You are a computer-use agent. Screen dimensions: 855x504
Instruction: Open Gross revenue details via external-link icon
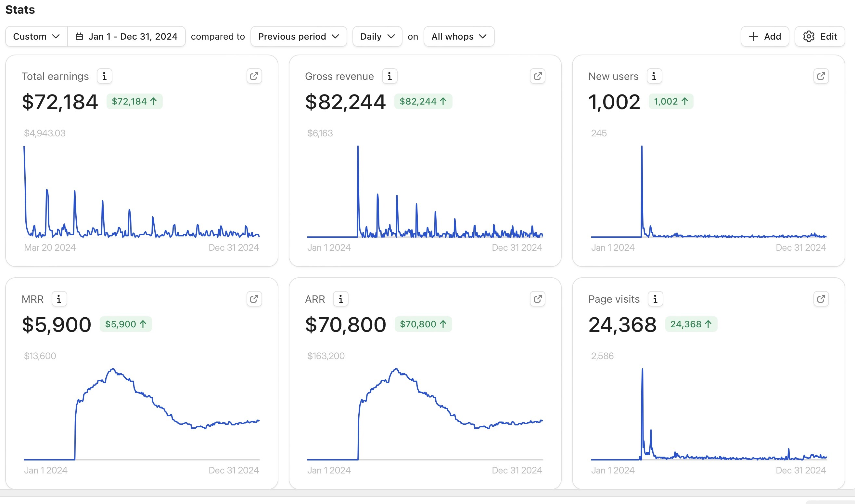[537, 76]
